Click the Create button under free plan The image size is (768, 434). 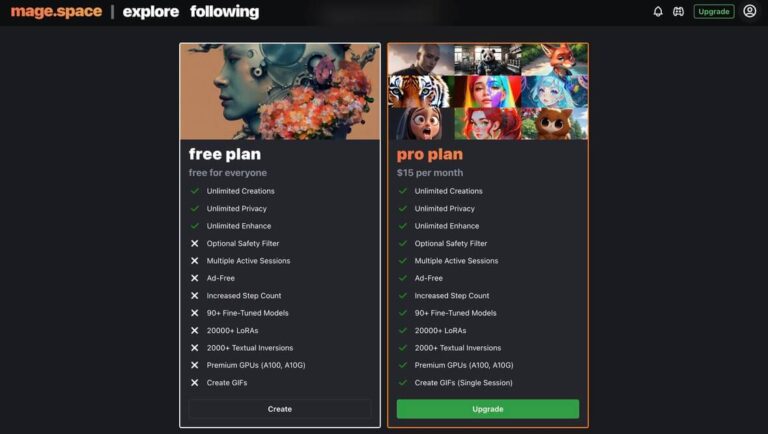[x=280, y=409]
